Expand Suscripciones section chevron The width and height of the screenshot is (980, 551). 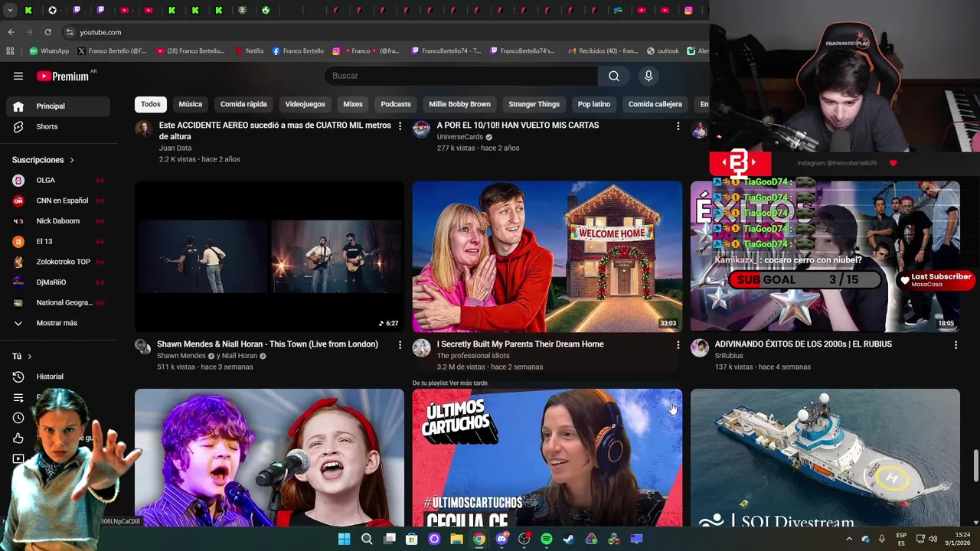click(72, 160)
